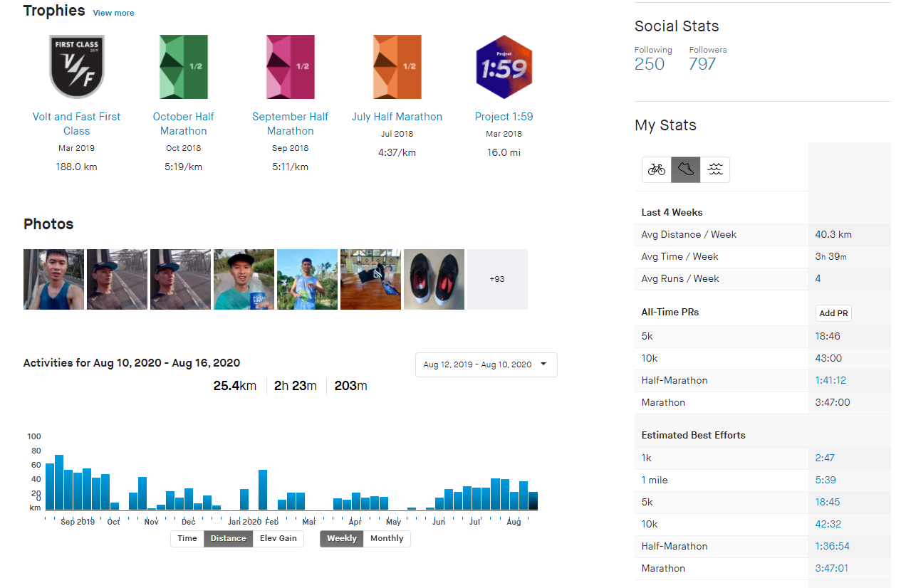Switch chart to Time metric
Image resolution: width=901 pixels, height=588 pixels.
pyautogui.click(x=187, y=538)
